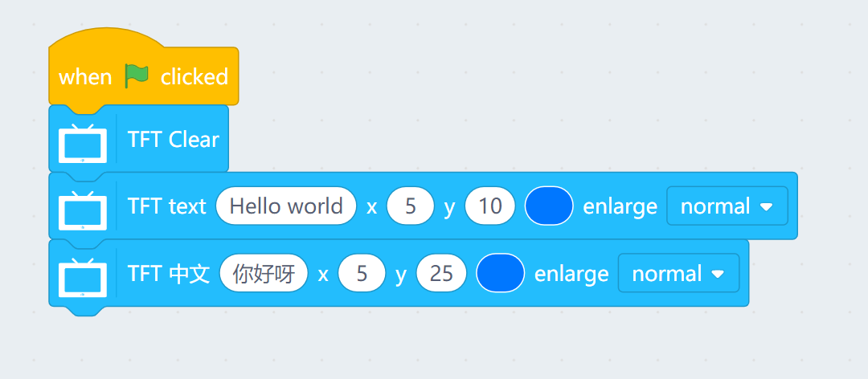The image size is (868, 379).
Task: Open the color picker on the TFT text block
Action: pos(549,206)
